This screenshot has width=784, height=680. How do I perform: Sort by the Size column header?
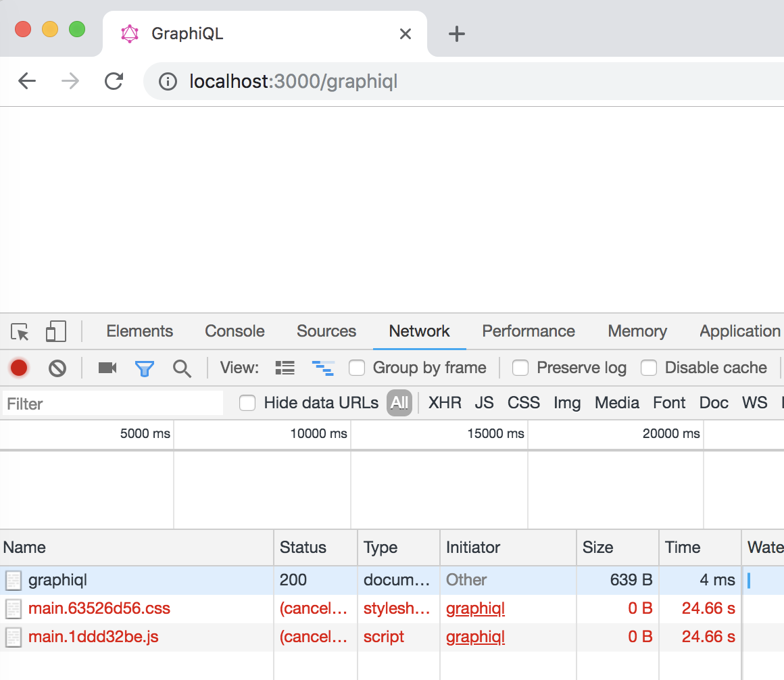point(618,548)
